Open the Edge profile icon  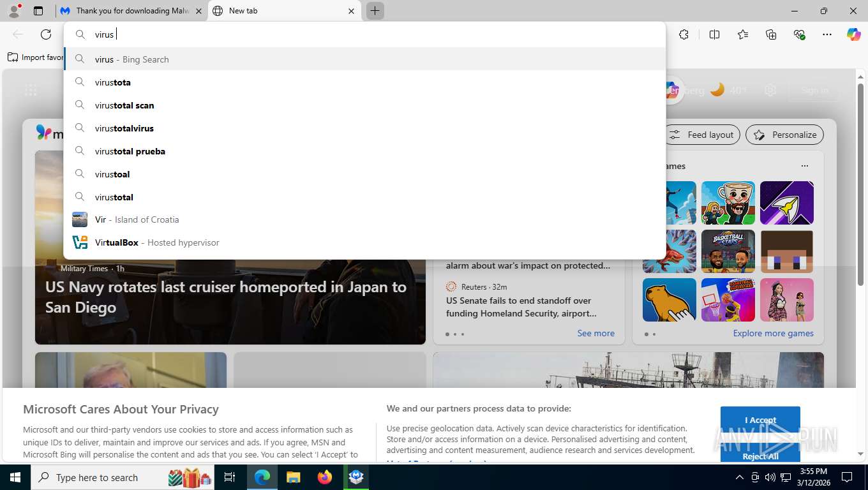coord(14,11)
